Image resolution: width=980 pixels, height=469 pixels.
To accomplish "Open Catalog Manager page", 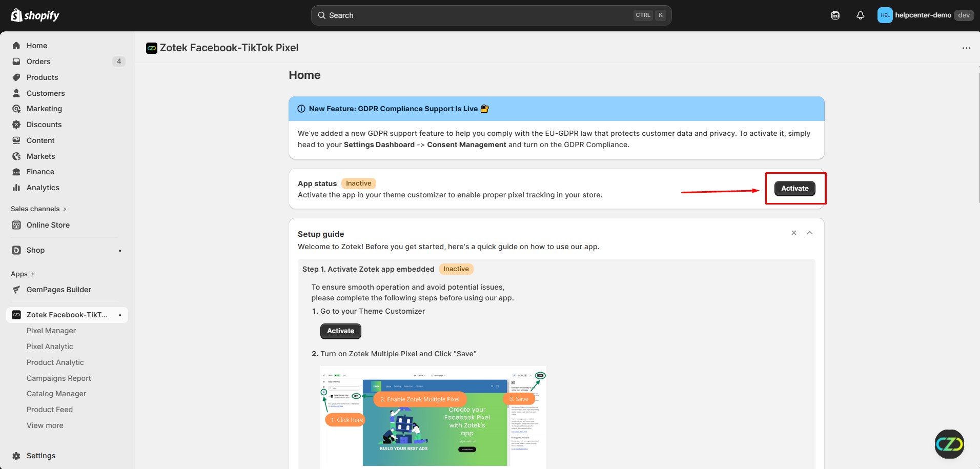I will 56,394.
